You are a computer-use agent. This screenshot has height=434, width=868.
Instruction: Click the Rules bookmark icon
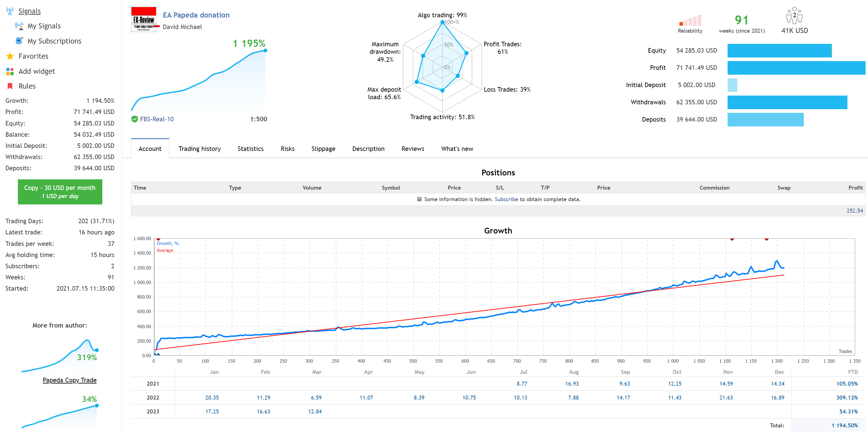pos(10,86)
